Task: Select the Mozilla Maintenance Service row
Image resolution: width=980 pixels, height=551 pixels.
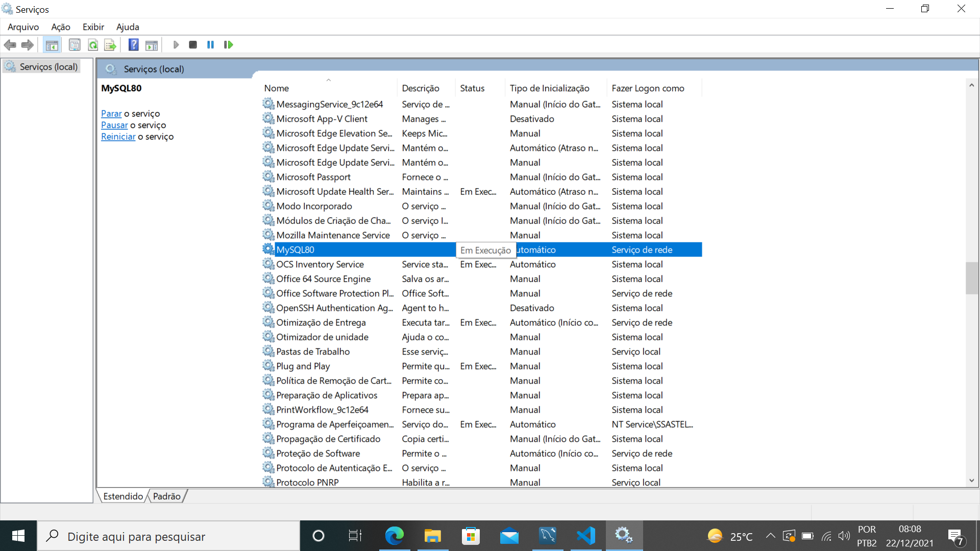Action: (482, 235)
